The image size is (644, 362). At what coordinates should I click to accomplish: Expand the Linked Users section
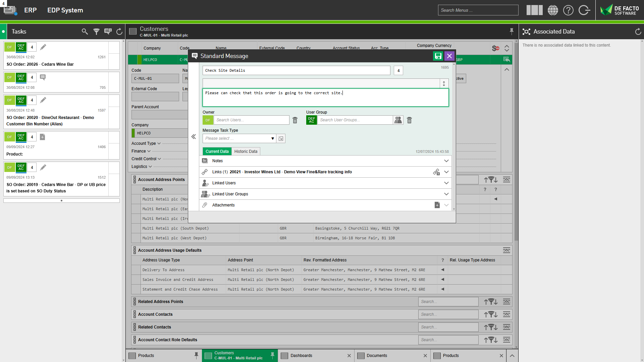click(446, 183)
